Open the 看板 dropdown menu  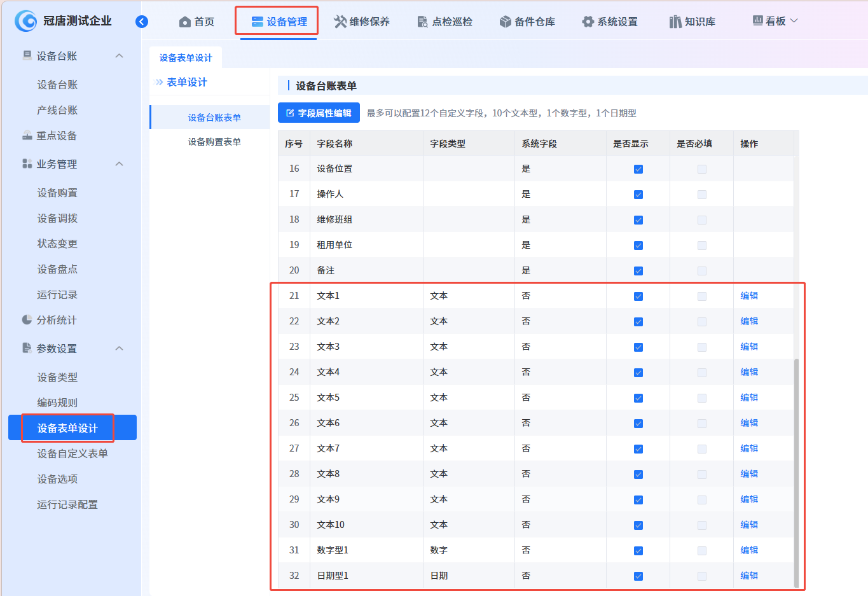coord(775,21)
